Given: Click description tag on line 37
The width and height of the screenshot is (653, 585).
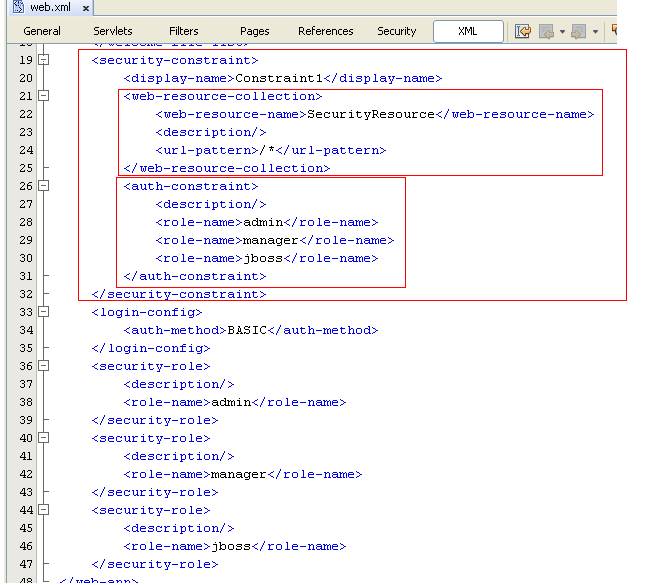Looking at the screenshot, I should pyautogui.click(x=179, y=384).
